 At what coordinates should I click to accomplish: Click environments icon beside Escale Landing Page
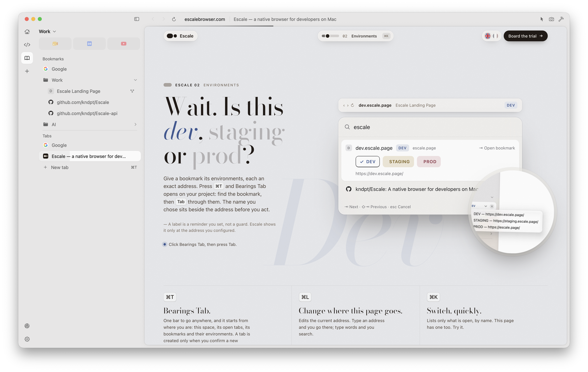132,91
